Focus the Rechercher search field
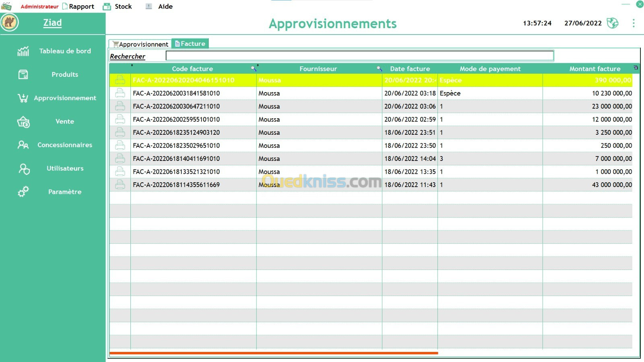Image resolution: width=644 pixels, height=362 pixels. pyautogui.click(x=360, y=56)
